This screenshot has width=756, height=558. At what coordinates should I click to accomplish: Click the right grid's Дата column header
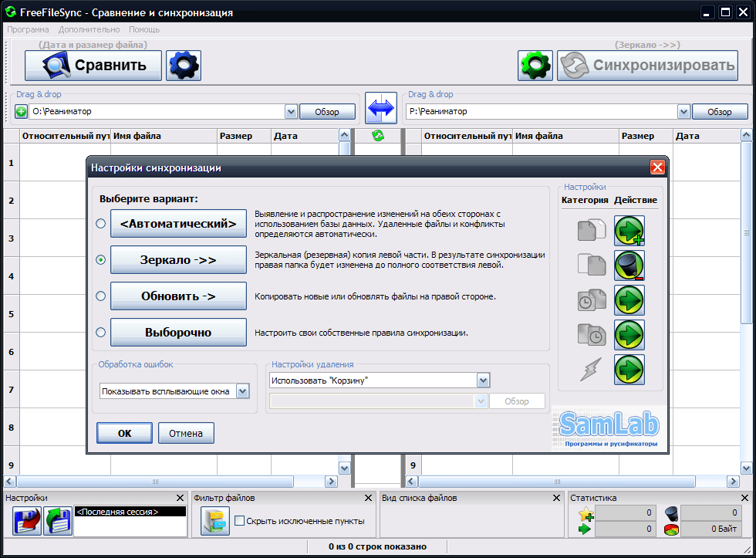tap(707, 136)
